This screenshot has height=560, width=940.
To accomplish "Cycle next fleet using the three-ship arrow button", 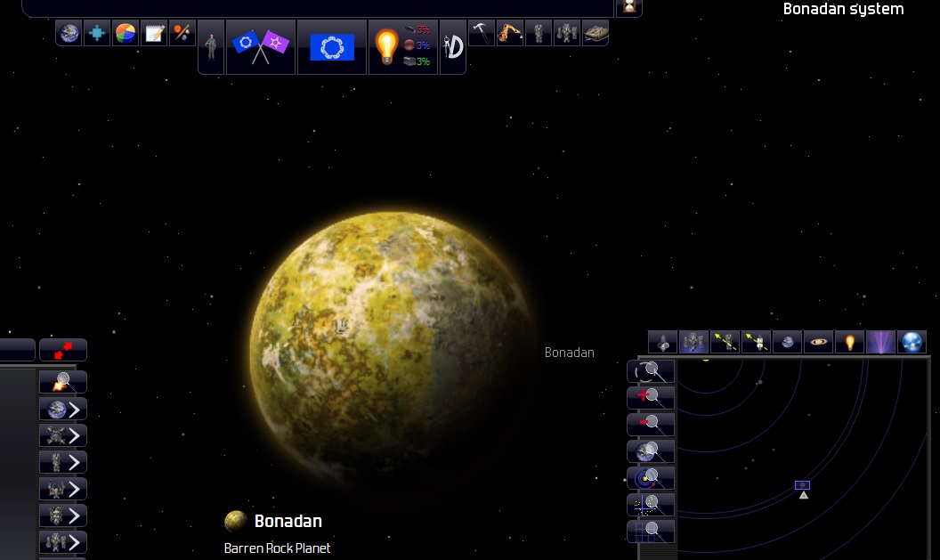I will click(63, 542).
